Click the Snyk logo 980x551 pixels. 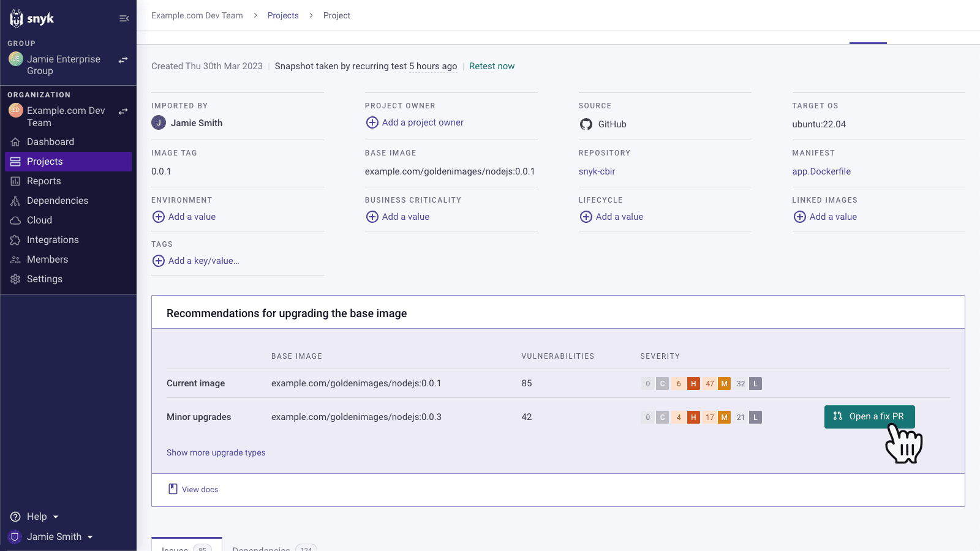point(32,18)
